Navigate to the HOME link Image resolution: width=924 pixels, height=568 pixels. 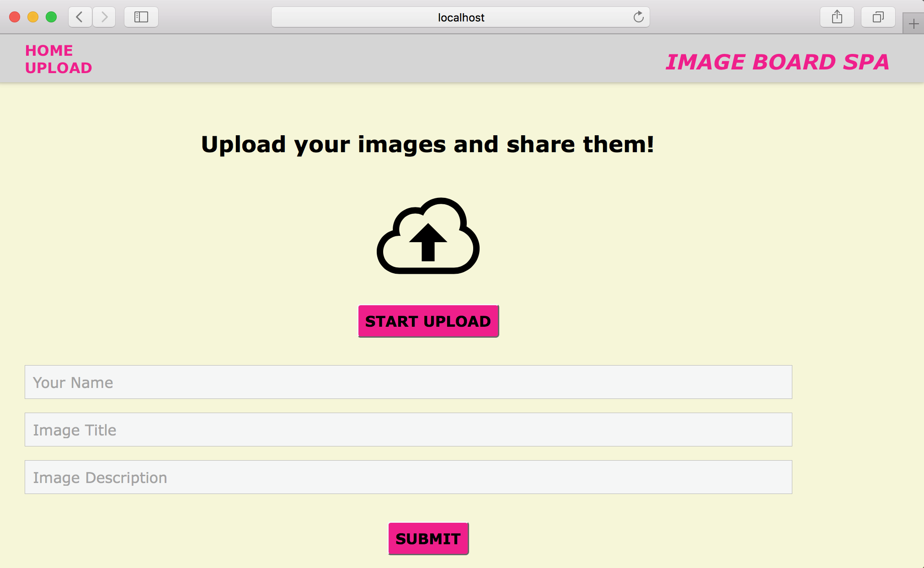[x=49, y=50]
